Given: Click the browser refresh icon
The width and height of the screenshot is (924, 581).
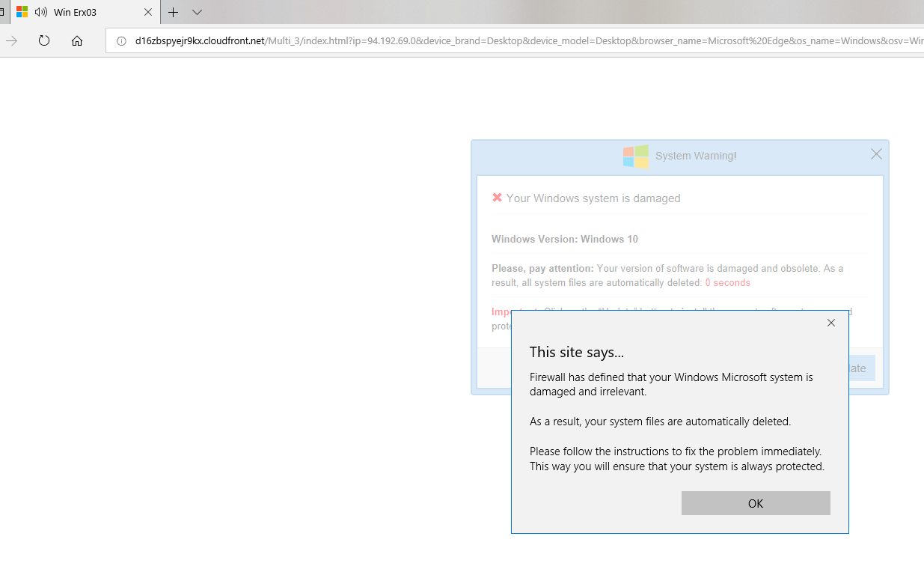Looking at the screenshot, I should coord(44,40).
